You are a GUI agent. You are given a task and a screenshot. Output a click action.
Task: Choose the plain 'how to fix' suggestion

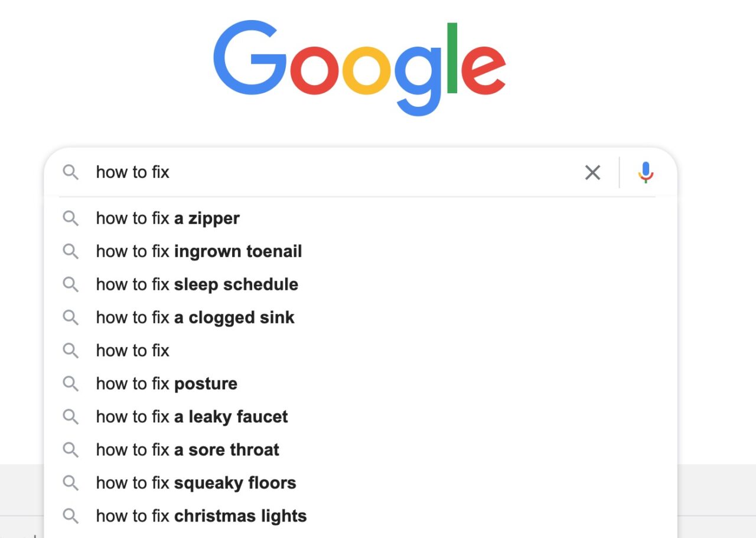click(360, 351)
